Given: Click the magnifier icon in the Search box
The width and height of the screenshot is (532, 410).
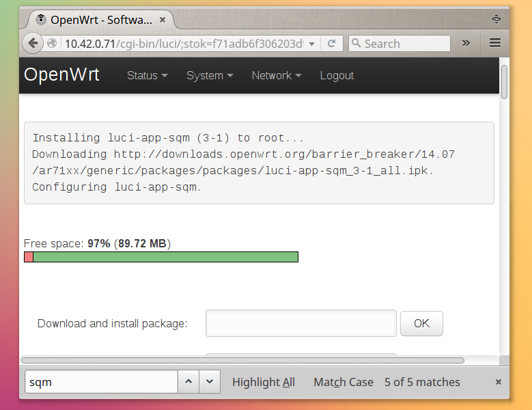Looking at the screenshot, I should 356,43.
